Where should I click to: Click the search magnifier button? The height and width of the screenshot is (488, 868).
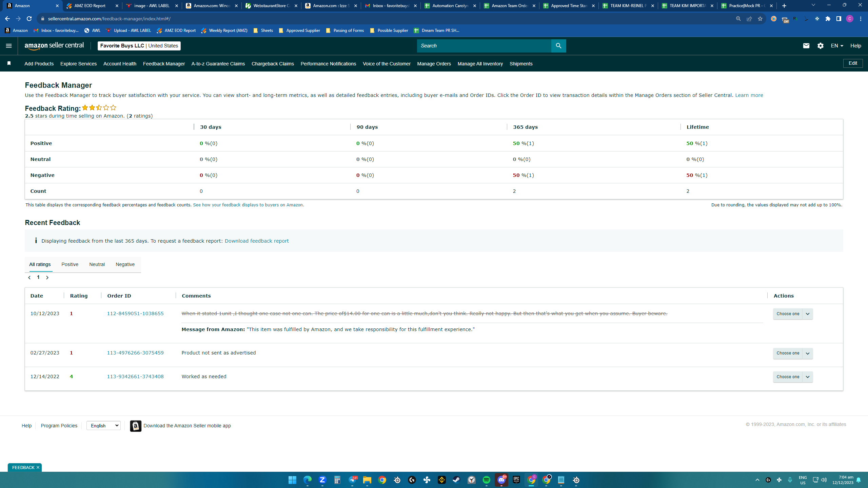[558, 46]
